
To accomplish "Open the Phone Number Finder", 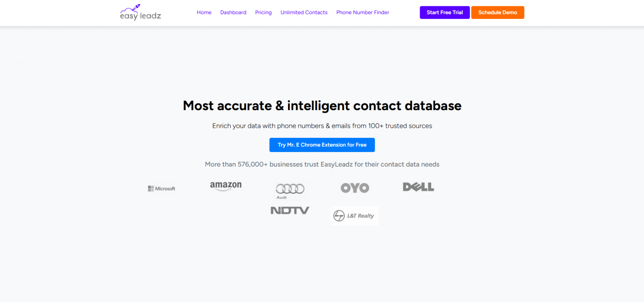I will coord(362,12).
